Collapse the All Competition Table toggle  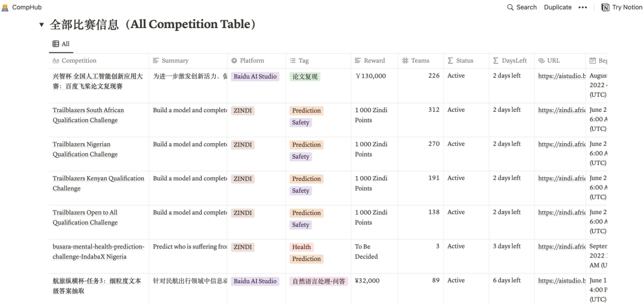click(42, 24)
